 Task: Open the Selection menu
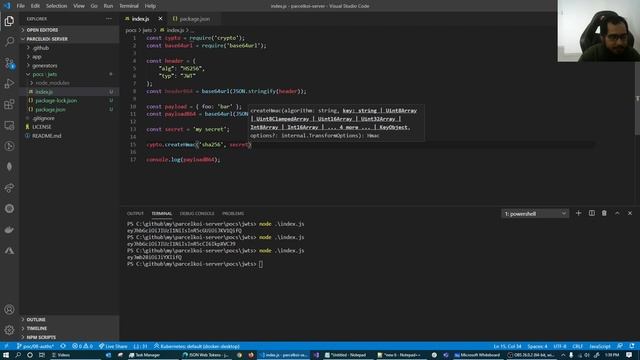click(x=56, y=6)
